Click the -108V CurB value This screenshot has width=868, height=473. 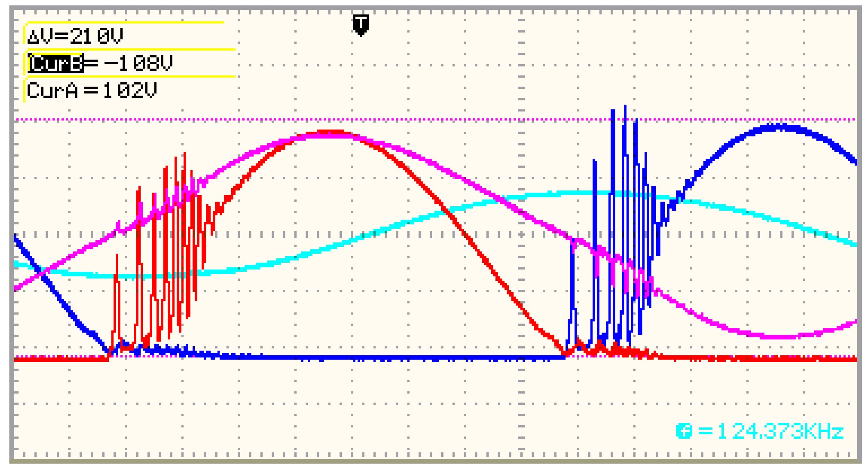[x=138, y=63]
